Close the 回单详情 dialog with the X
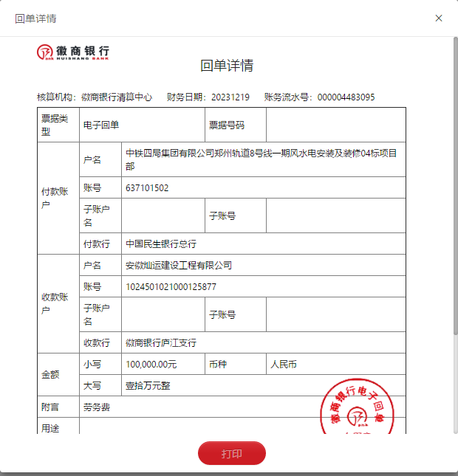 (x=439, y=18)
